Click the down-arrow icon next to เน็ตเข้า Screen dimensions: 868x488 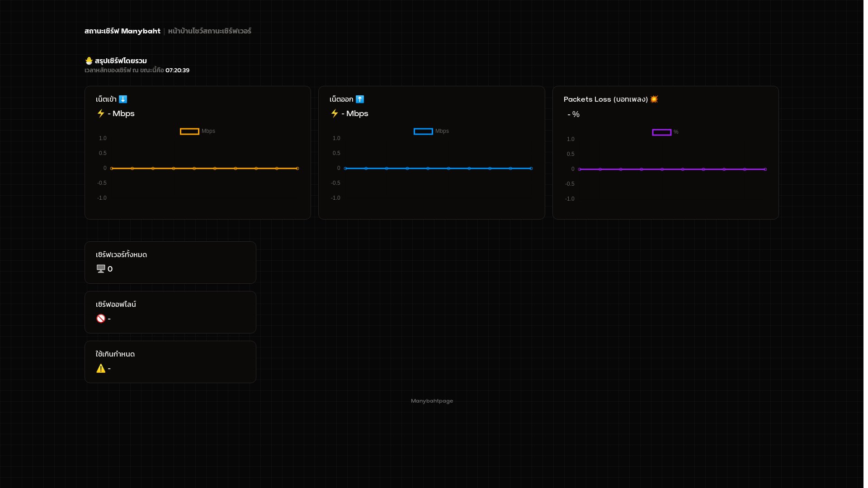click(123, 99)
